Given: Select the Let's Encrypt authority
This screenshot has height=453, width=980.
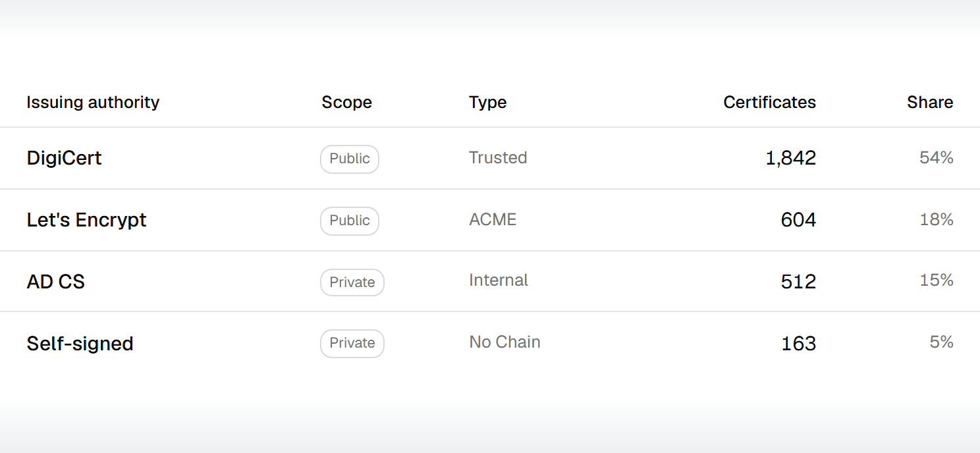Looking at the screenshot, I should 86,220.
